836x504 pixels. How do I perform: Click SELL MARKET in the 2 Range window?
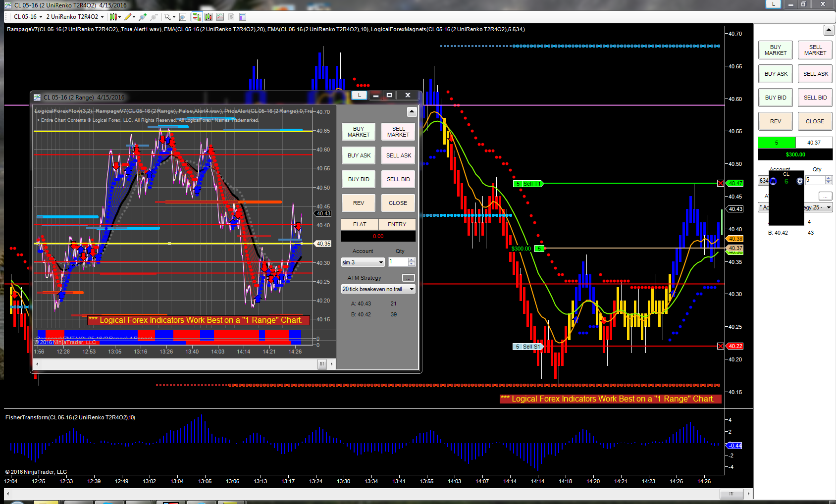pos(398,132)
